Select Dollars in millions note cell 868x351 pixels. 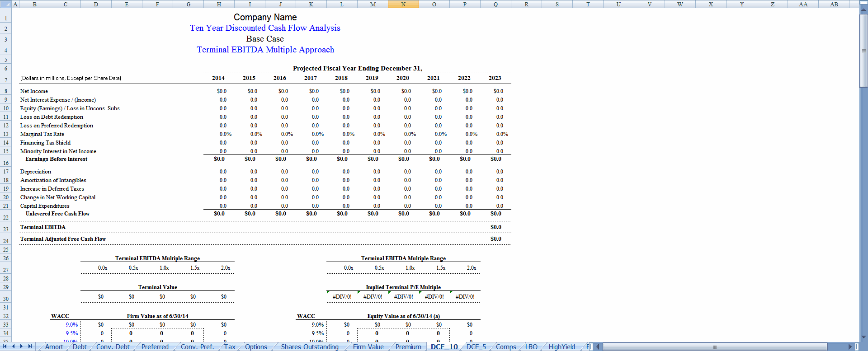[71, 78]
